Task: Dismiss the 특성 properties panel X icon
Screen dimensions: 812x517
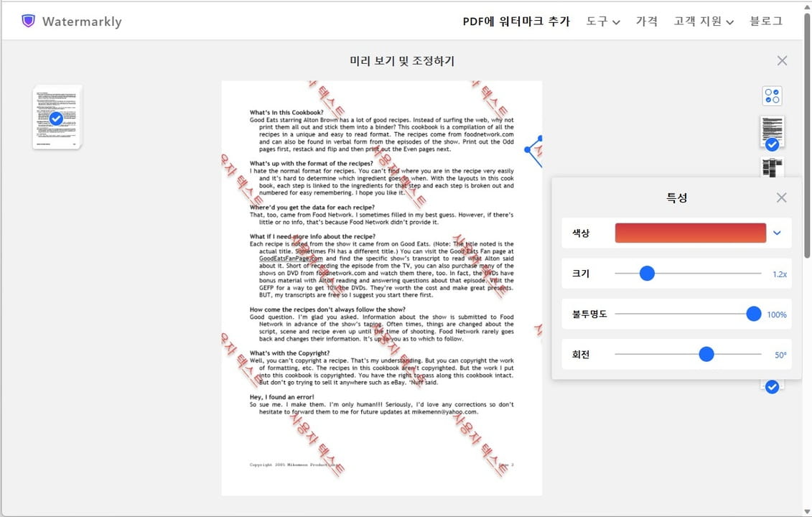Action: click(x=781, y=197)
